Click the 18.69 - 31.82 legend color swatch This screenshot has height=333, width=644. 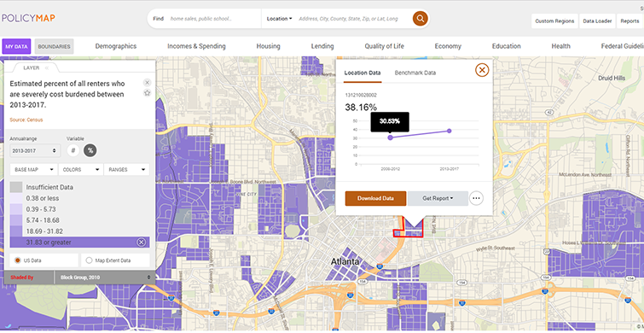16,231
